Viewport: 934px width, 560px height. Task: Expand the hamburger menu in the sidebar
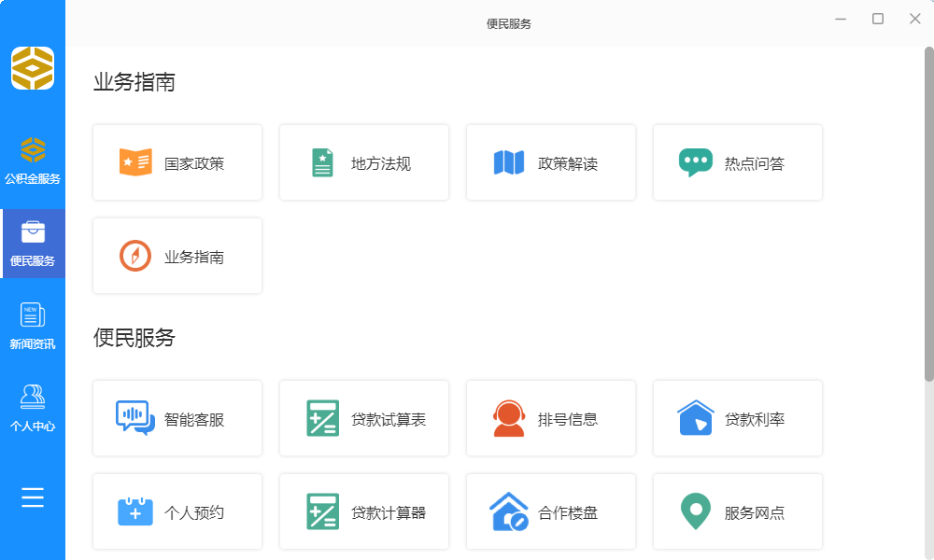point(33,497)
